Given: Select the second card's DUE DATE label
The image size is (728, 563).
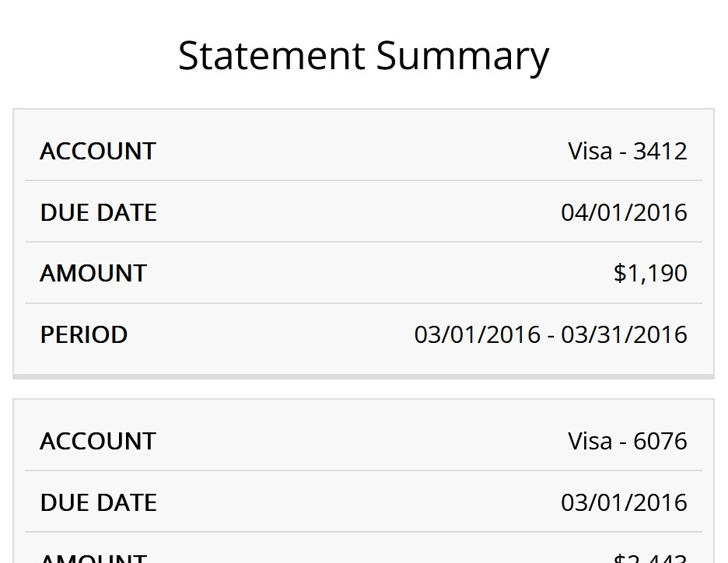Looking at the screenshot, I should click(99, 502).
